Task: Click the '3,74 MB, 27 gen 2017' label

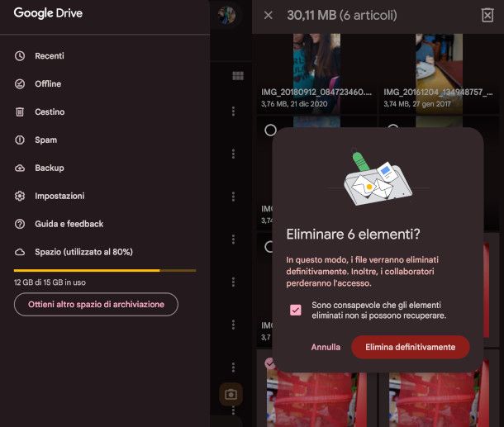Action: pyautogui.click(x=417, y=104)
